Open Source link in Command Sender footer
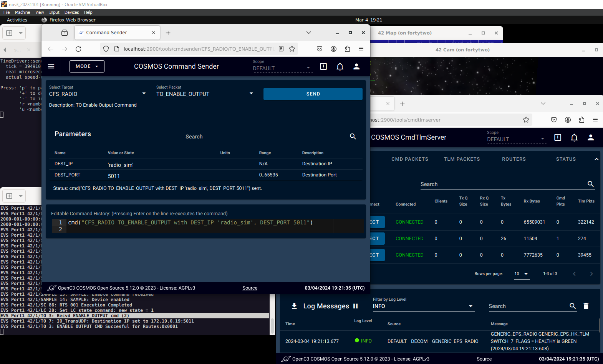603x364 pixels. click(x=250, y=288)
